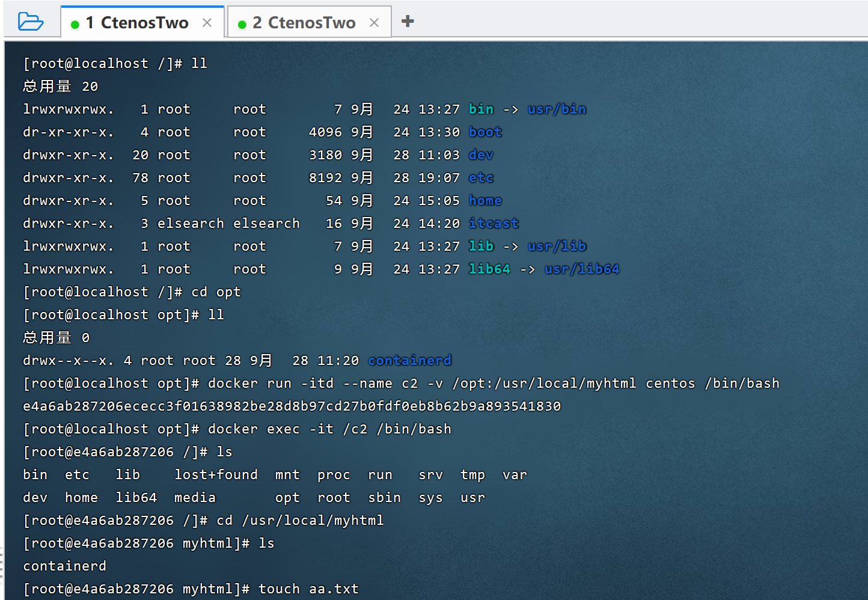Click the green status dot on tab 2
Screen dimensions: 868x600
(x=242, y=25)
